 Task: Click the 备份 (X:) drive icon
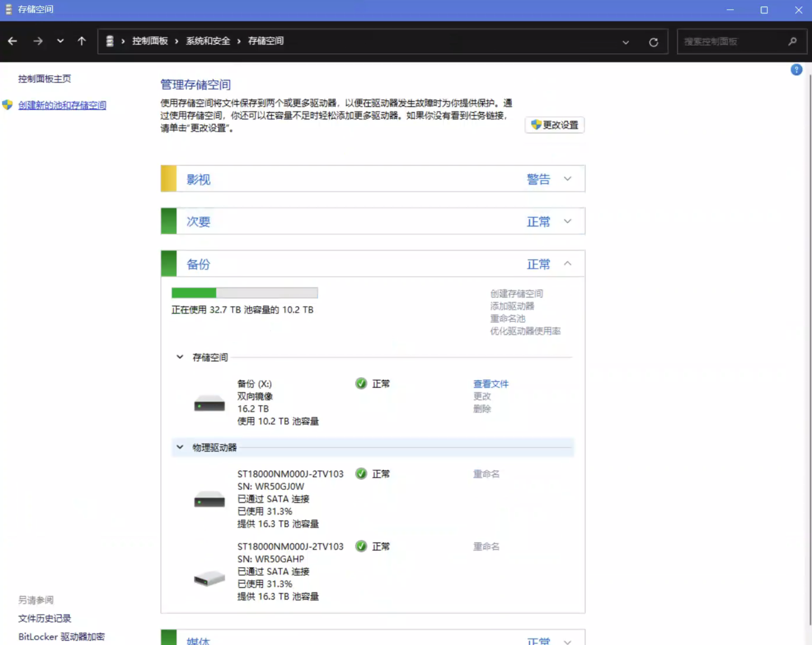pos(209,403)
